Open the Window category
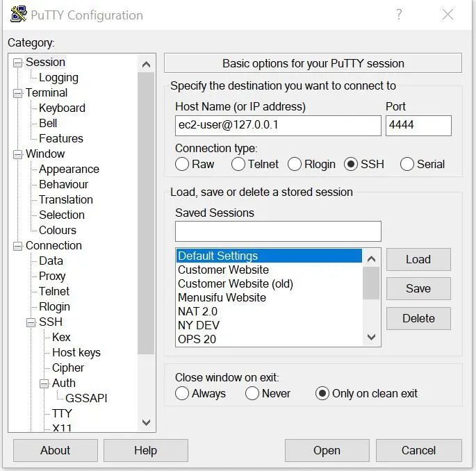This screenshot has width=476, height=471. tap(45, 154)
